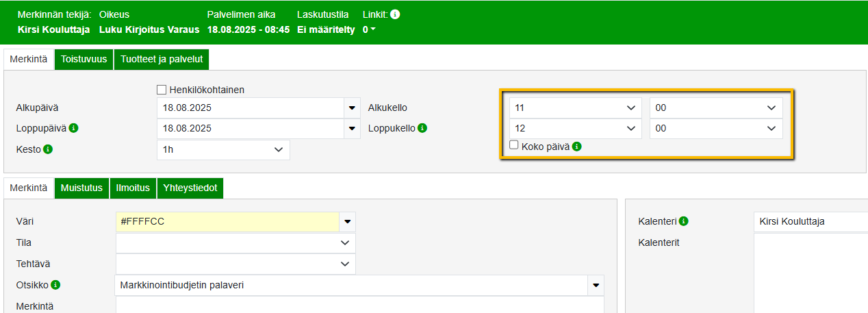
Task: Click info icon beside Otsikko label
Action: 55,285
